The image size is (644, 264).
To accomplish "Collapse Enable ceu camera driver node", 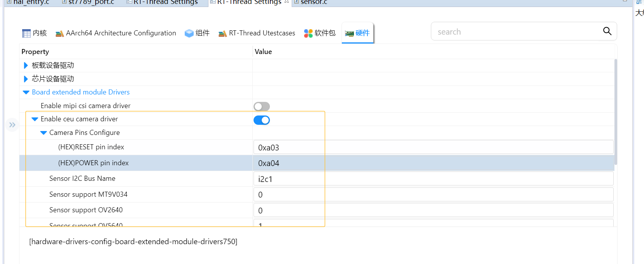I will (35, 119).
